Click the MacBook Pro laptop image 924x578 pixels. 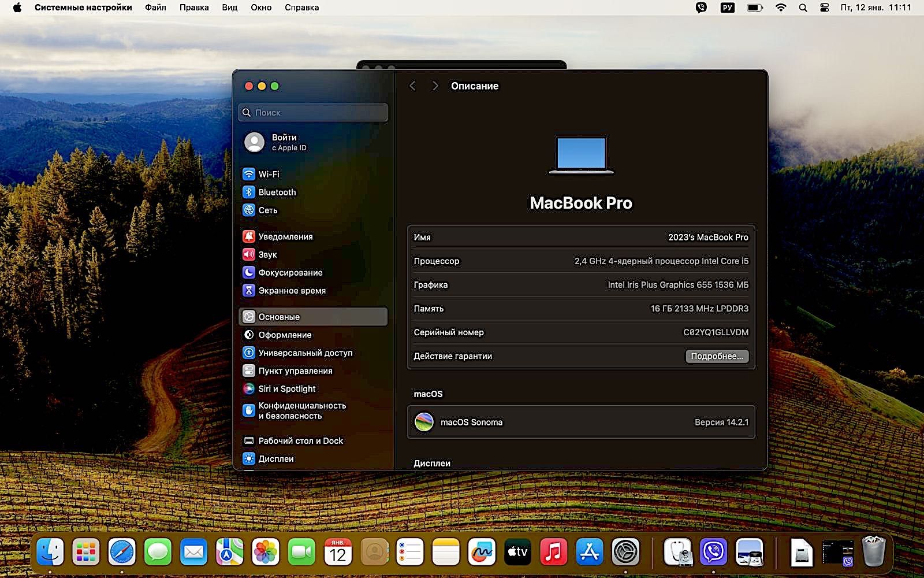click(x=581, y=154)
